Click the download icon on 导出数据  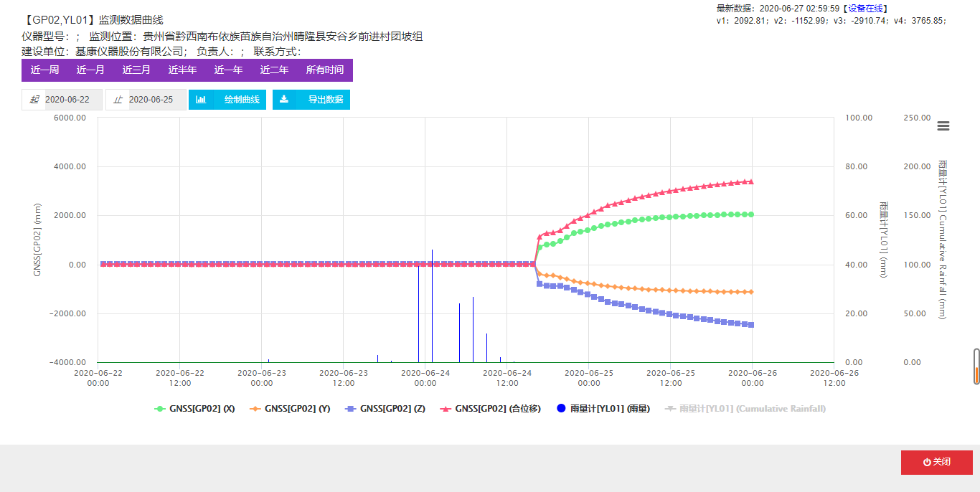pos(284,100)
